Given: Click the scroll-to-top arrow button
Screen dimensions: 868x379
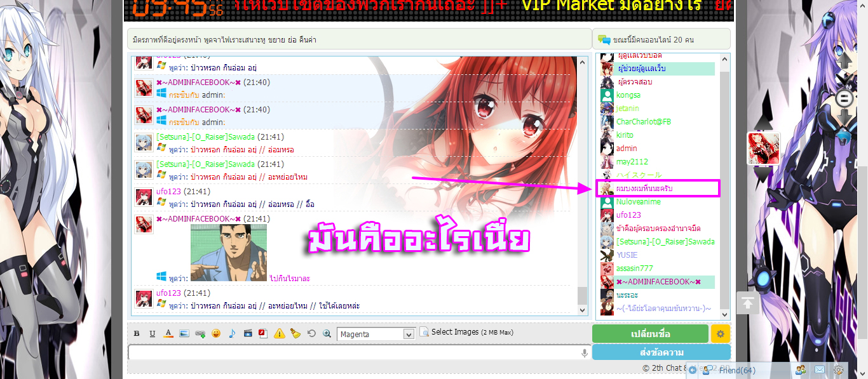Looking at the screenshot, I should click(748, 303).
